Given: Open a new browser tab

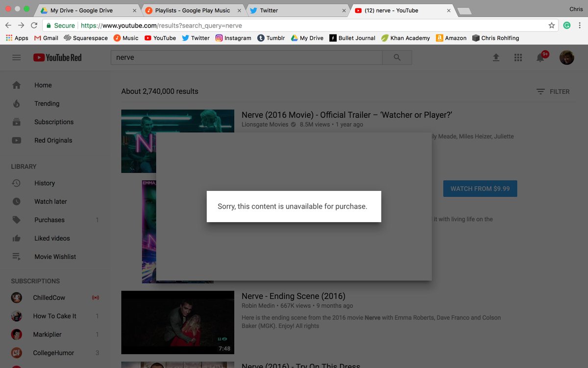Looking at the screenshot, I should [x=464, y=11].
